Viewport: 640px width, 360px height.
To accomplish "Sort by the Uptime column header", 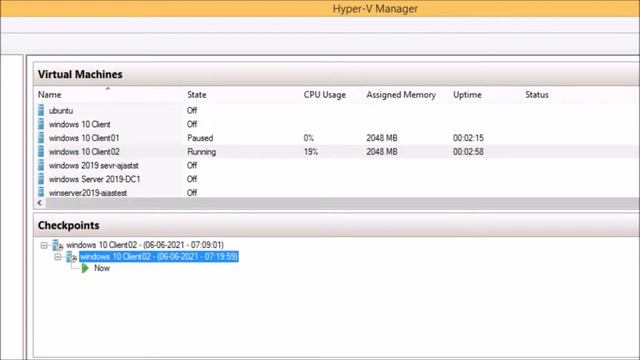I will pyautogui.click(x=467, y=95).
